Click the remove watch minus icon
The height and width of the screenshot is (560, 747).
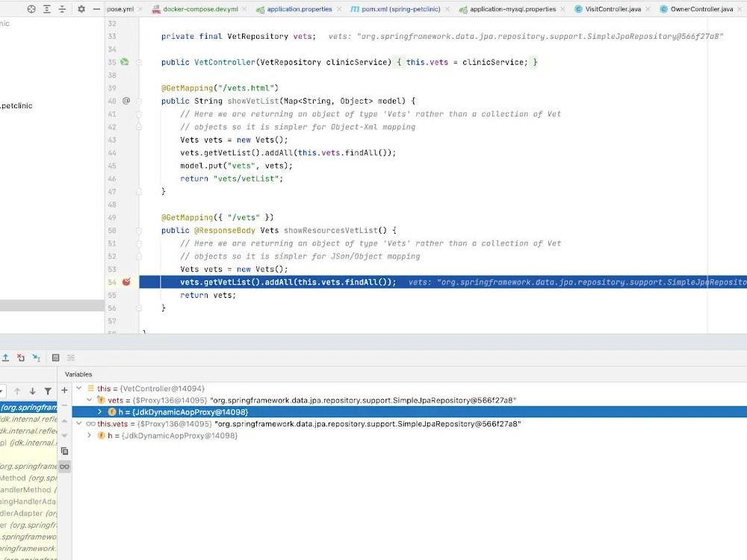[x=64, y=405]
